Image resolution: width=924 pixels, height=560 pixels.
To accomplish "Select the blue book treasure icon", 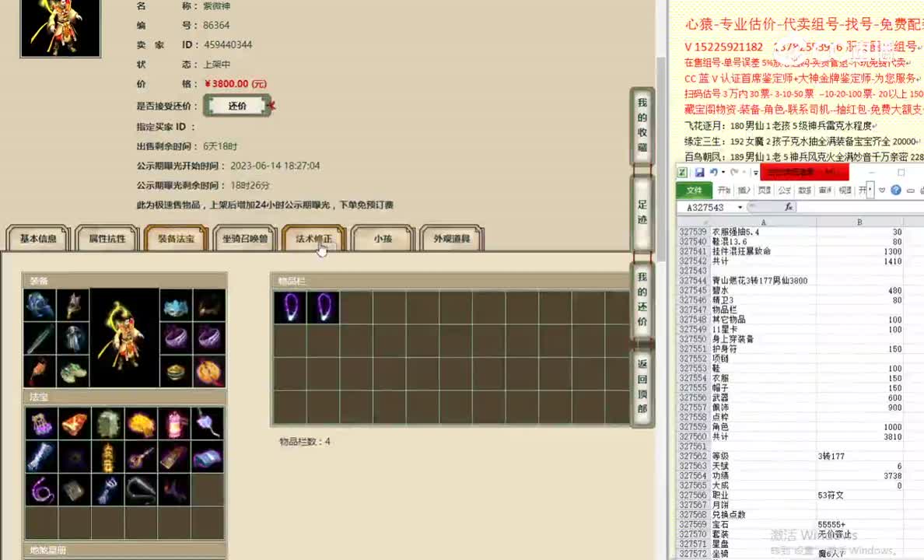I will click(x=208, y=457).
